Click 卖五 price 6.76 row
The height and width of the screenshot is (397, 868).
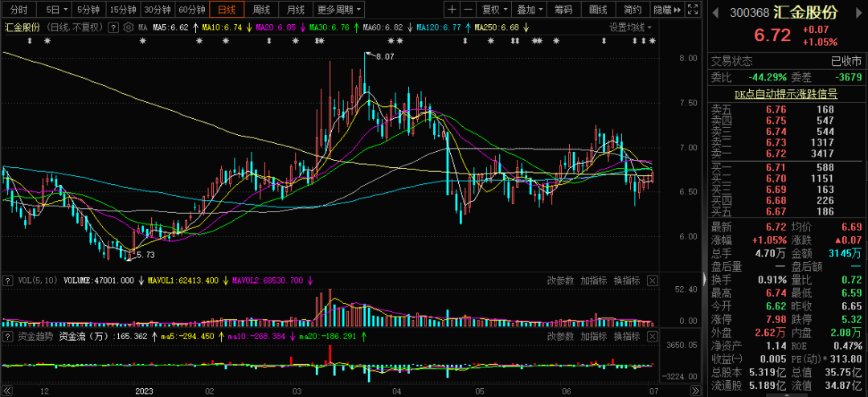(x=786, y=109)
